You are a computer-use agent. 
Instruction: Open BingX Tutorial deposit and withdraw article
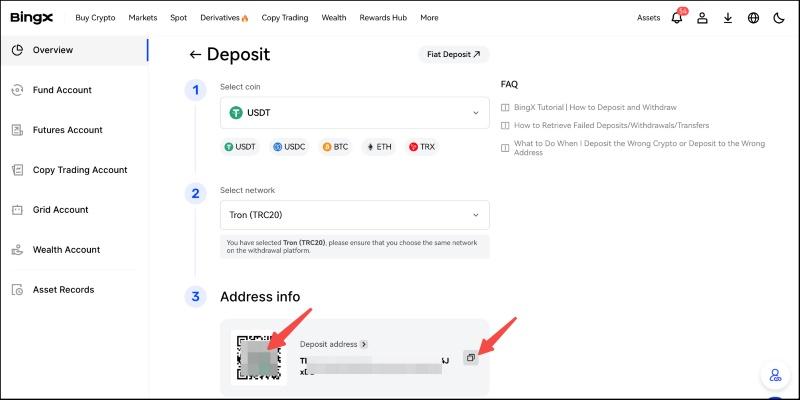point(595,108)
